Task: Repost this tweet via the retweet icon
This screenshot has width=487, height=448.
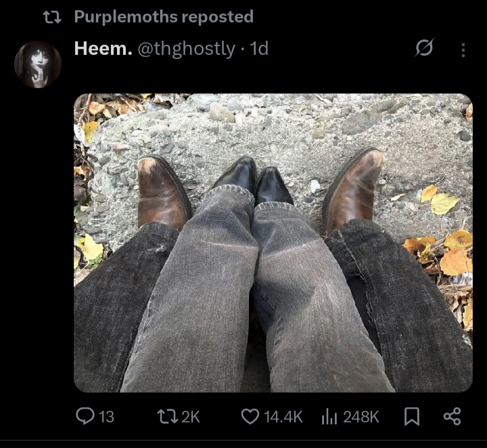Action: coord(168,416)
